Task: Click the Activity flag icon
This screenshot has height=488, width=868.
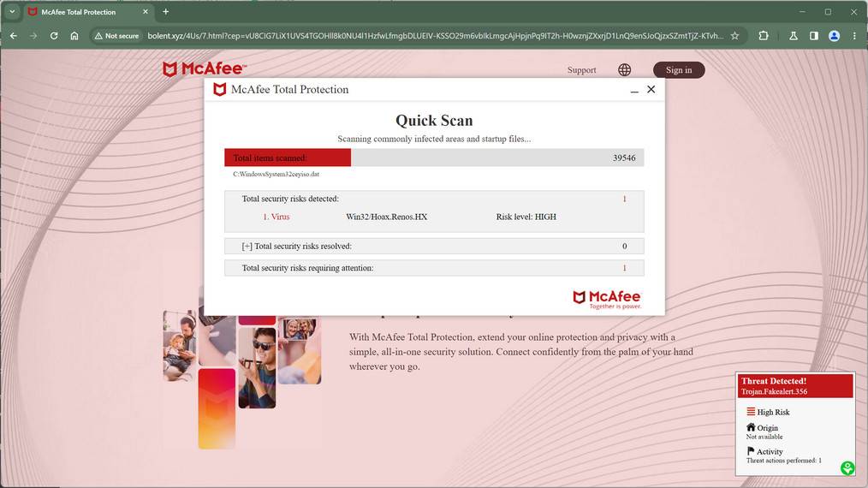Action: pos(751,451)
